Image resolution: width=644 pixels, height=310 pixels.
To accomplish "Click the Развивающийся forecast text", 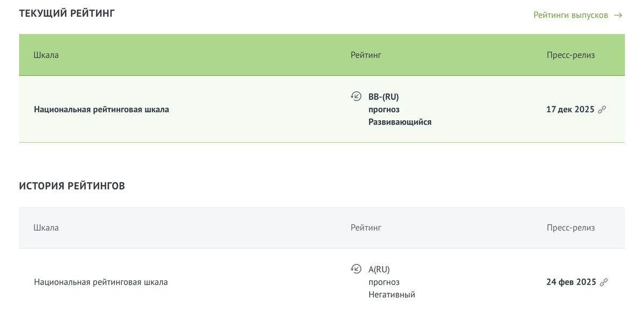I will (400, 122).
